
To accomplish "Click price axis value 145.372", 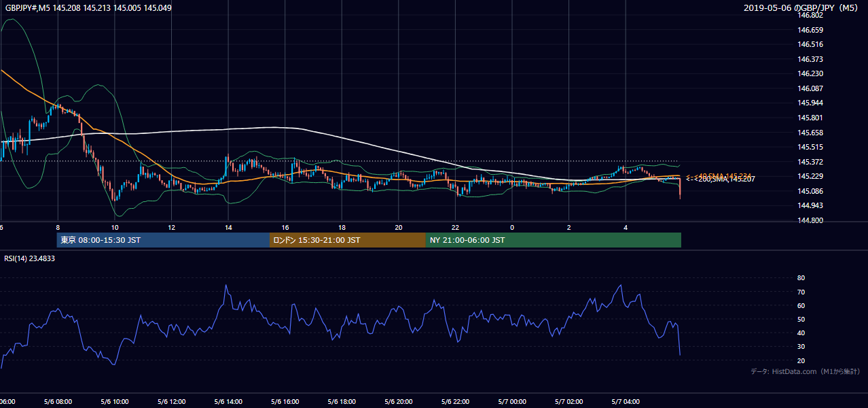I will (x=810, y=162).
